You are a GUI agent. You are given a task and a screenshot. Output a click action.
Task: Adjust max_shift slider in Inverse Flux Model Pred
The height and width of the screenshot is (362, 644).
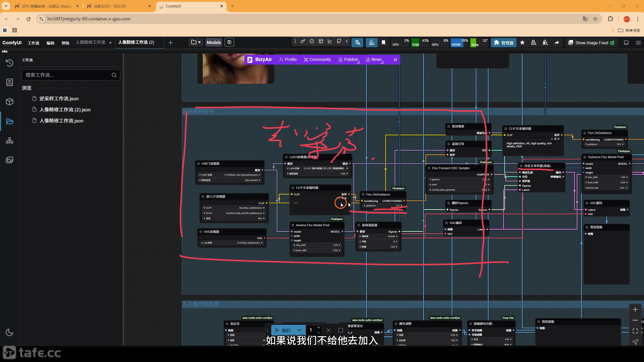(317, 245)
